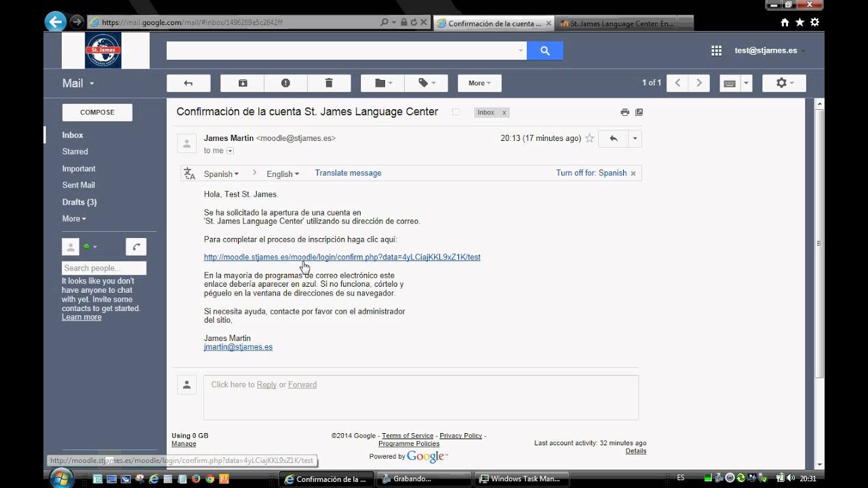Click the COMPOSE button
Viewport: 868px width, 488px height.
(97, 113)
